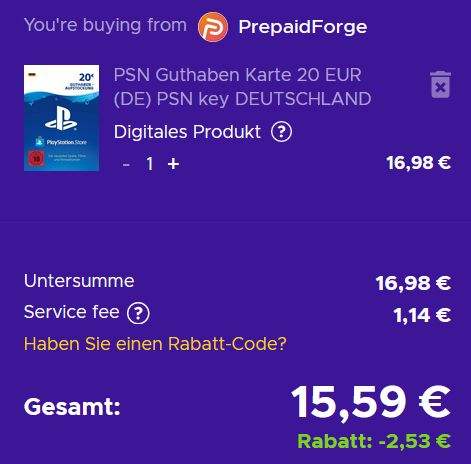Open the PrepaidForge seller name

click(x=303, y=27)
